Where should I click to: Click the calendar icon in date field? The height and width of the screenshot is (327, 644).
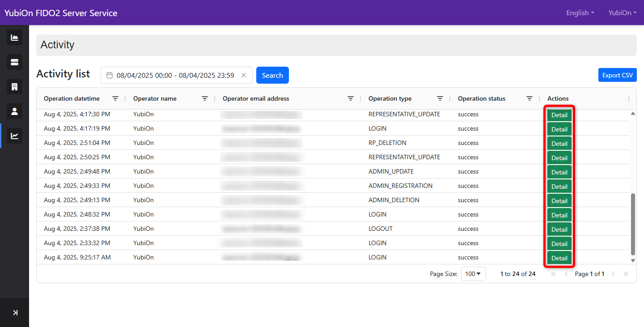tap(110, 75)
